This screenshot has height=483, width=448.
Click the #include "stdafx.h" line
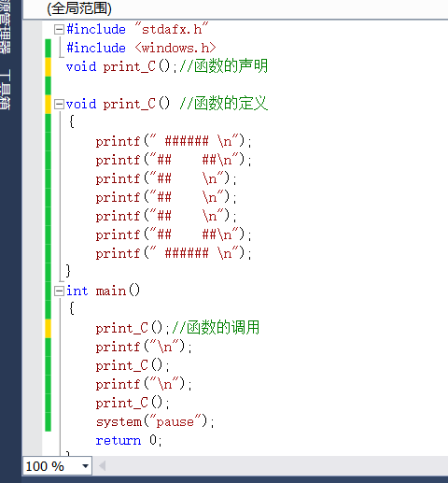(x=137, y=29)
